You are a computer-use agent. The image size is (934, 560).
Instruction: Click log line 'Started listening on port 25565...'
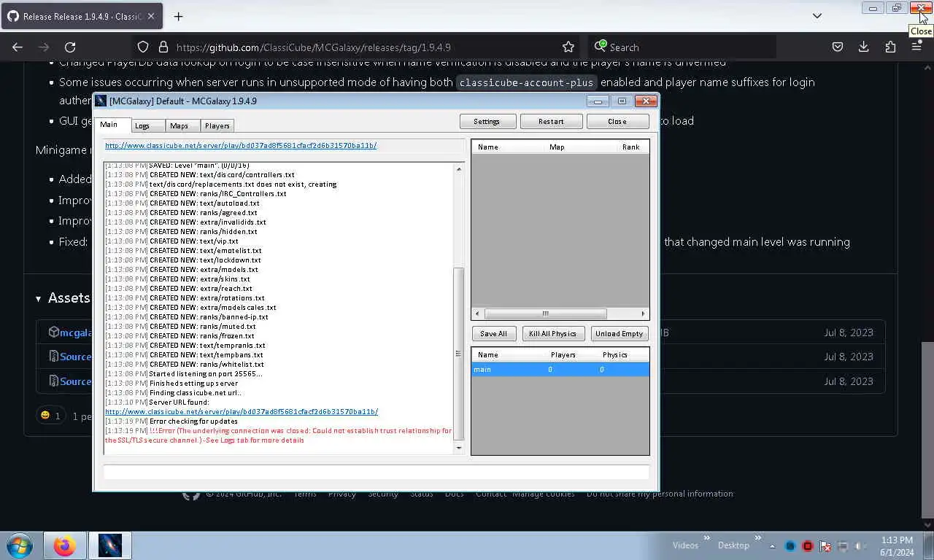206,373
